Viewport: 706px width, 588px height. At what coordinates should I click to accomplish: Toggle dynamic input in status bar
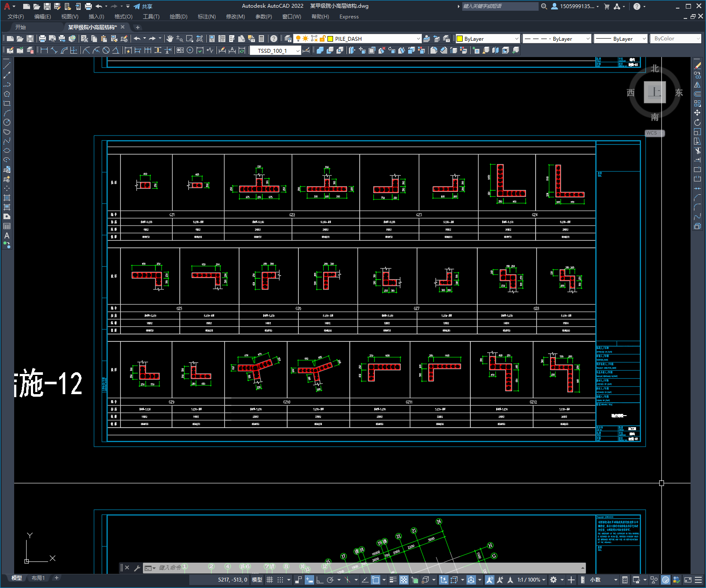tap(309, 580)
